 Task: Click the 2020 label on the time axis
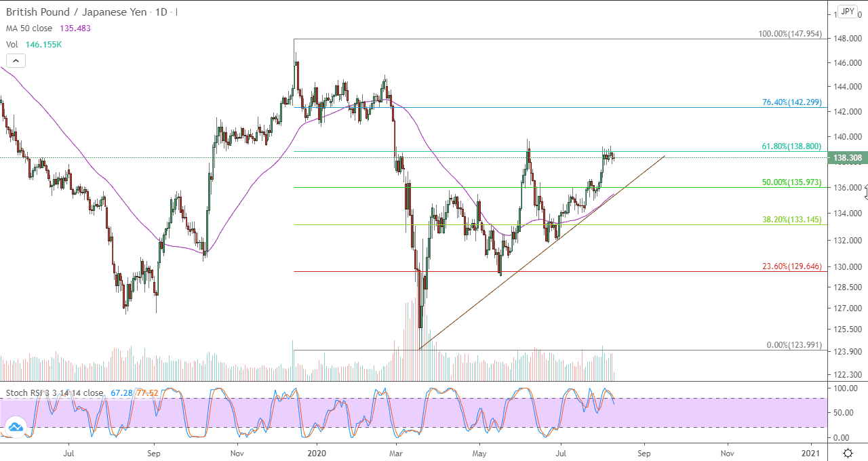[x=317, y=452]
